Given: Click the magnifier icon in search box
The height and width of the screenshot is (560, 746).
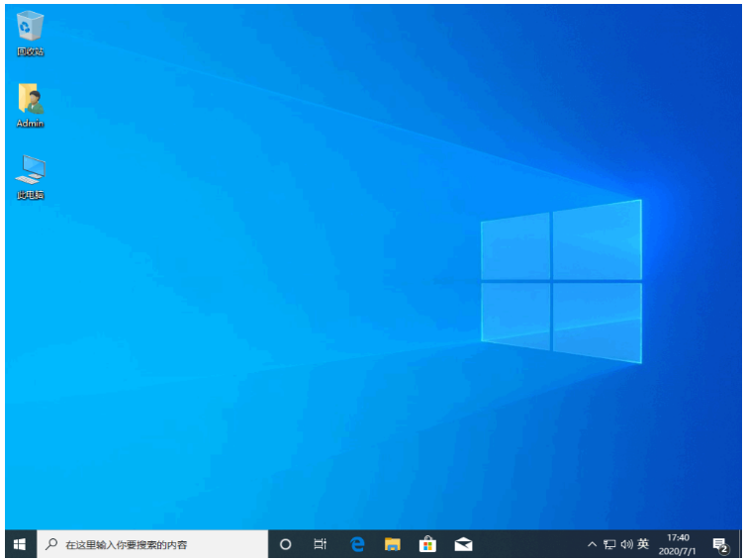Looking at the screenshot, I should click(x=51, y=544).
